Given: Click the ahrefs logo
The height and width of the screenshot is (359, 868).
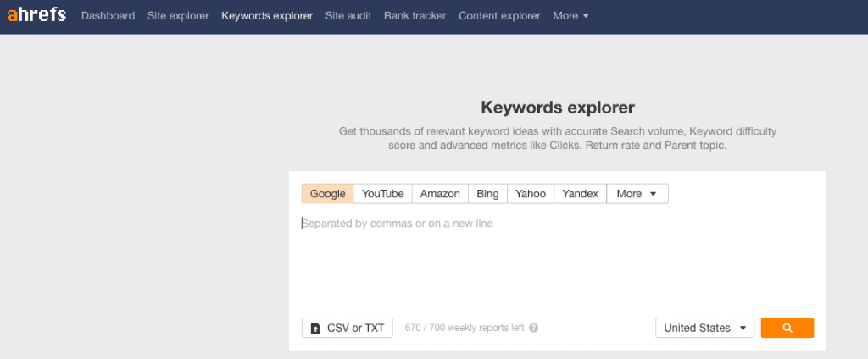Looking at the screenshot, I should (36, 15).
